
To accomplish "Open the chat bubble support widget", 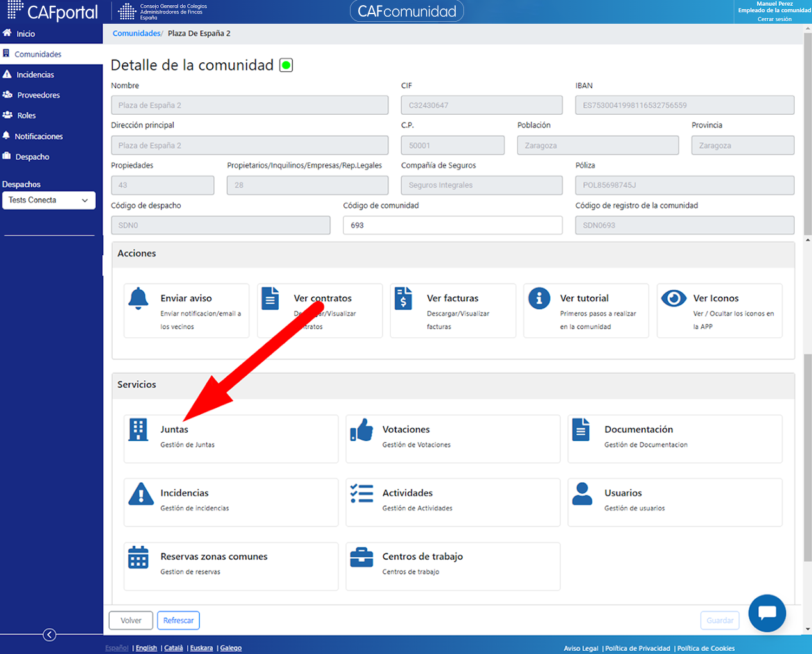I will tap(767, 613).
